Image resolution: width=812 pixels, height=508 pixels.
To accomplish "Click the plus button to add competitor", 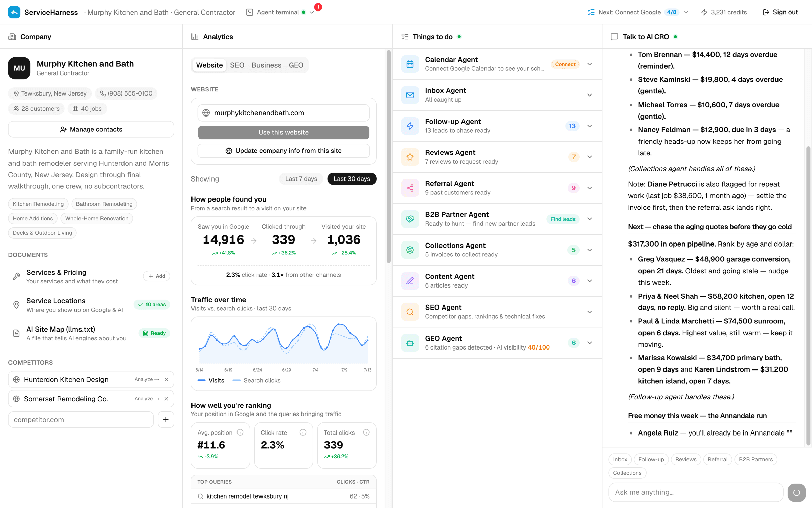I will pyautogui.click(x=166, y=420).
